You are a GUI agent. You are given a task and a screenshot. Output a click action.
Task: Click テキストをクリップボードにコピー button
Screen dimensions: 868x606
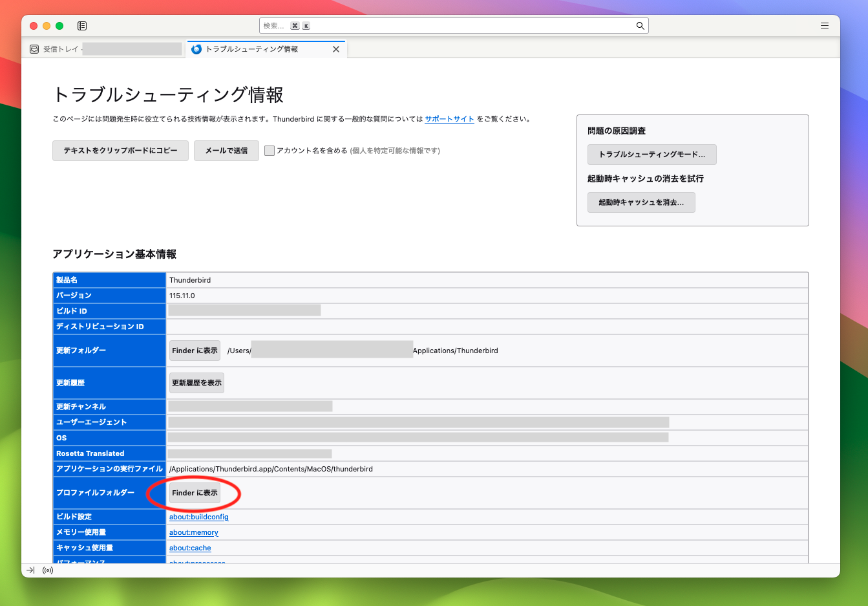coord(120,150)
